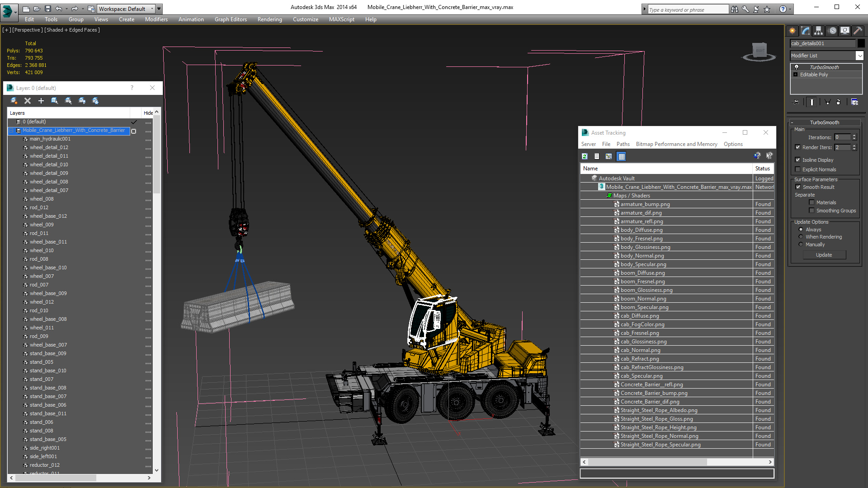Enable Explicit Normals checkbox
868x488 pixels.
[x=798, y=169]
